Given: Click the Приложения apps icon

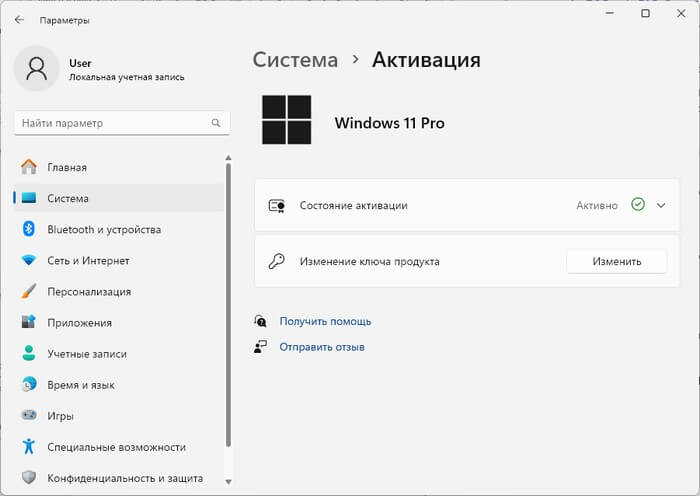Looking at the screenshot, I should (x=29, y=322).
